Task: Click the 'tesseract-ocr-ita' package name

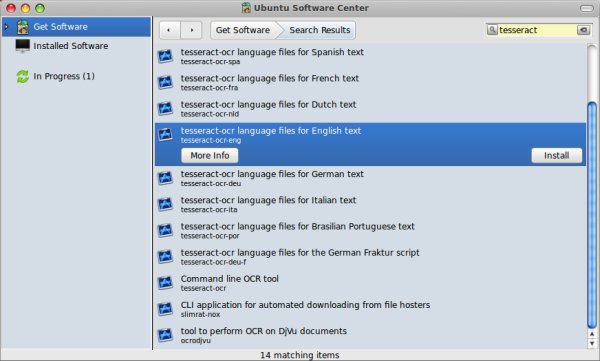Action: tap(209, 210)
